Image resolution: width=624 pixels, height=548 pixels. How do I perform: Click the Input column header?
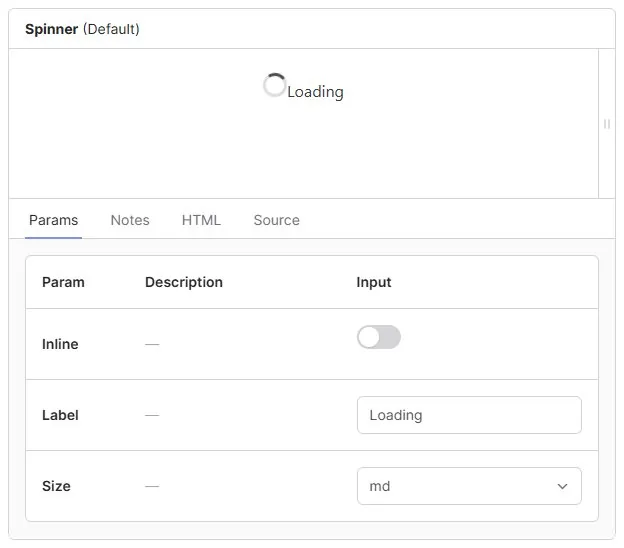pos(374,282)
